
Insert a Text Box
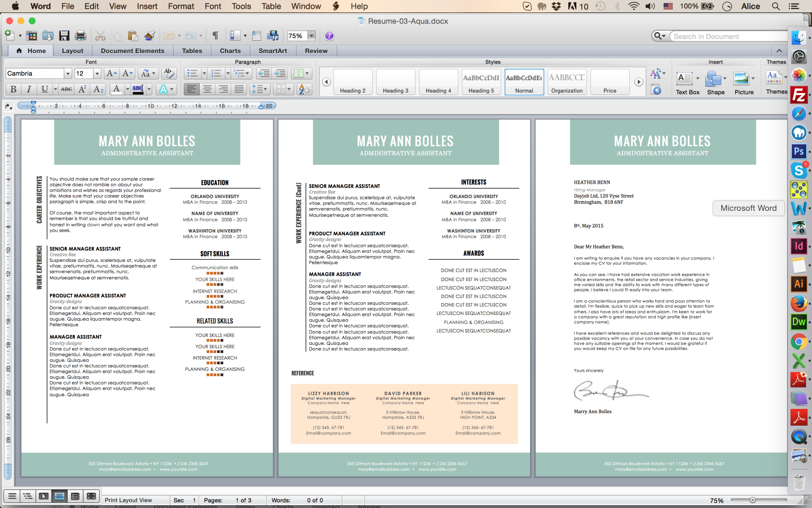click(687, 83)
